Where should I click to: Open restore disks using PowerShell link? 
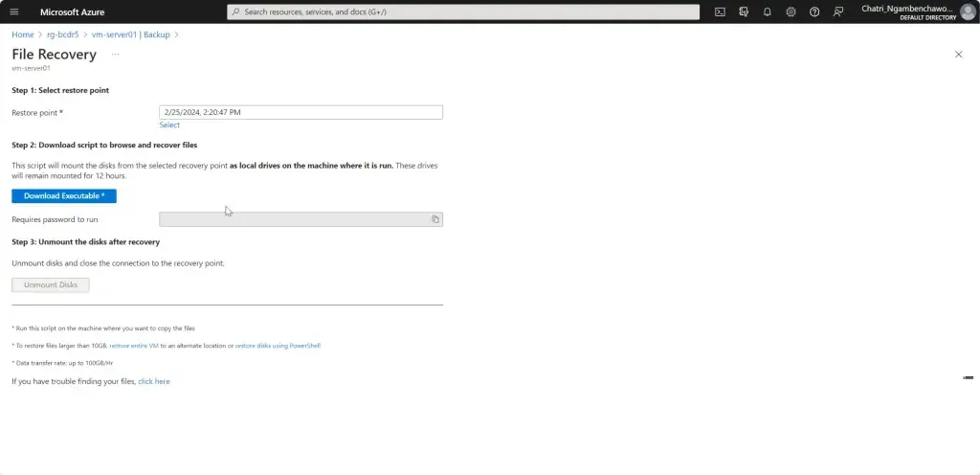[x=278, y=346]
